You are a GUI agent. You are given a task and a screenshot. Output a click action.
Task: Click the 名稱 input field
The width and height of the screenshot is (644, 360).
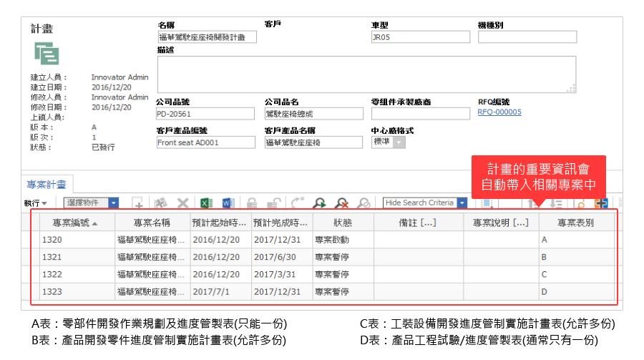click(x=206, y=37)
